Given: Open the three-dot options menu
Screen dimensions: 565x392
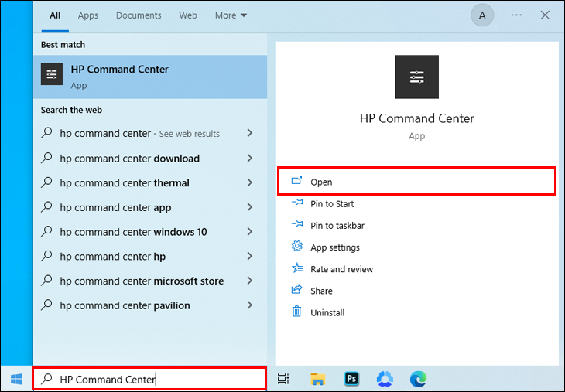Looking at the screenshot, I should pyautogui.click(x=517, y=15).
